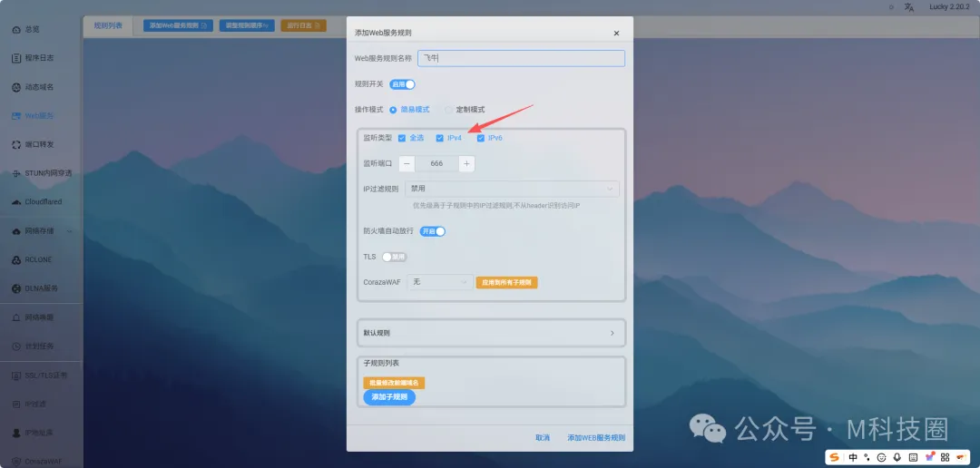Activate Sogou voice input microphone
This screenshot has width=980, height=468.
897,457
